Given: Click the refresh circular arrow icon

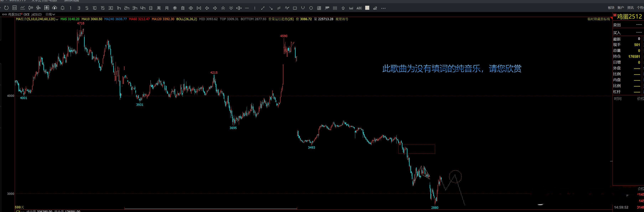Looking at the screenshot, I should 6,8.
